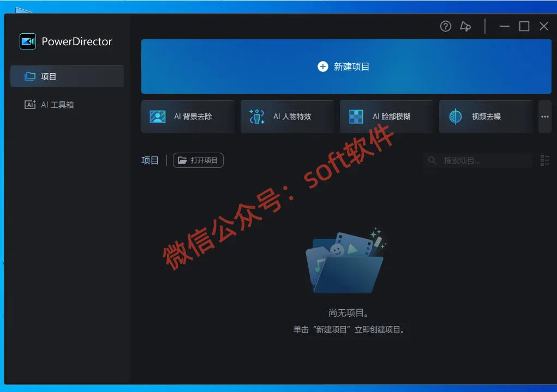
Task: Switch project list view icon
Action: coord(545,160)
